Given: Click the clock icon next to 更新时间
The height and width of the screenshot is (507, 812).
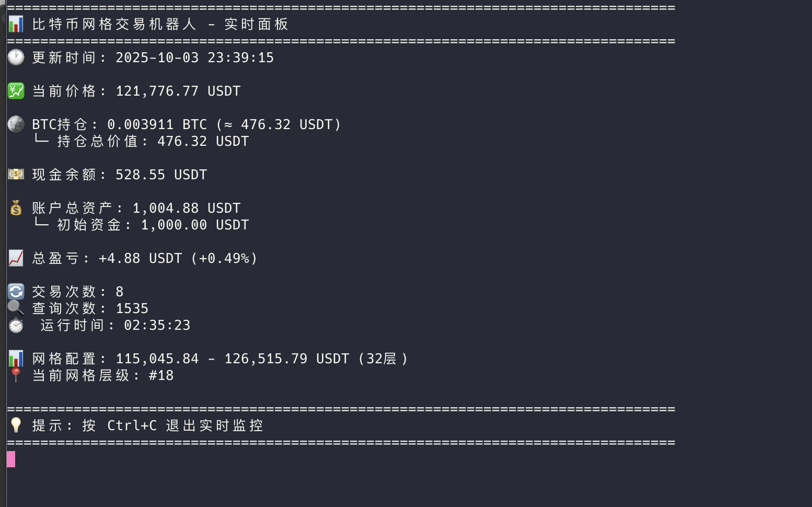Looking at the screenshot, I should pos(16,57).
